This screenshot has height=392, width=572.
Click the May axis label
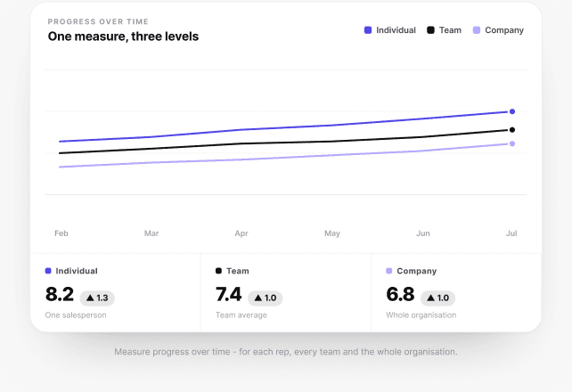point(332,233)
